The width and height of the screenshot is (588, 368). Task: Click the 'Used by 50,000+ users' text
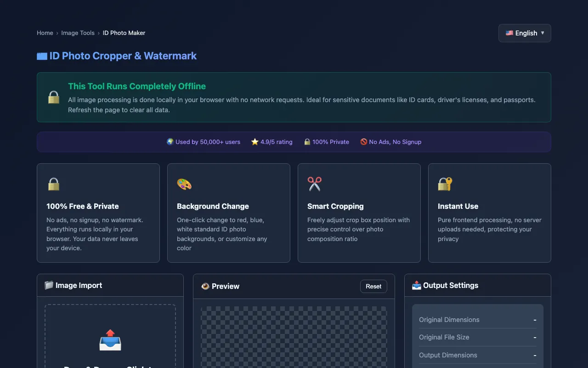click(208, 142)
